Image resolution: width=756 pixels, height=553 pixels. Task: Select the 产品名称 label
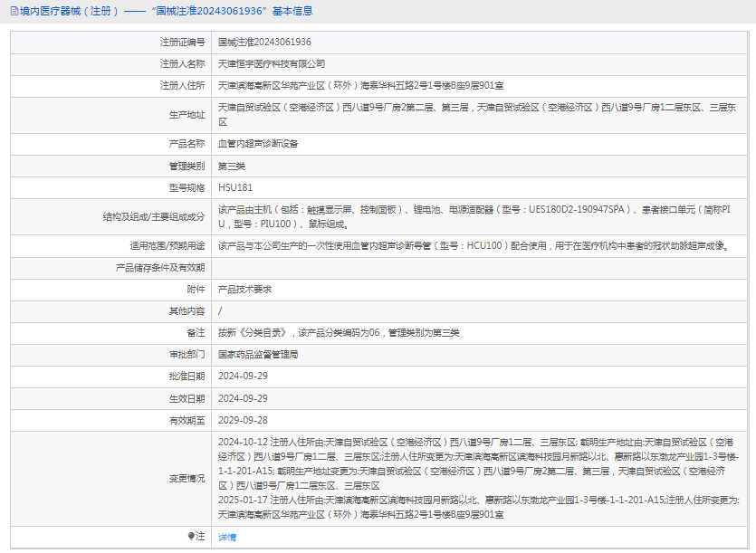coord(187,144)
